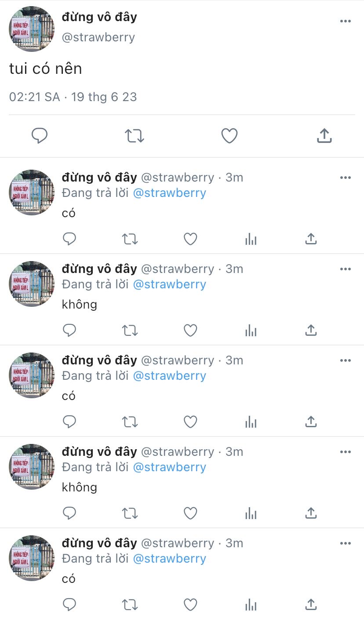Image resolution: width=364 pixels, height=618 pixels.
Task: Retweet the first "không" reply
Action: pyautogui.click(x=130, y=331)
